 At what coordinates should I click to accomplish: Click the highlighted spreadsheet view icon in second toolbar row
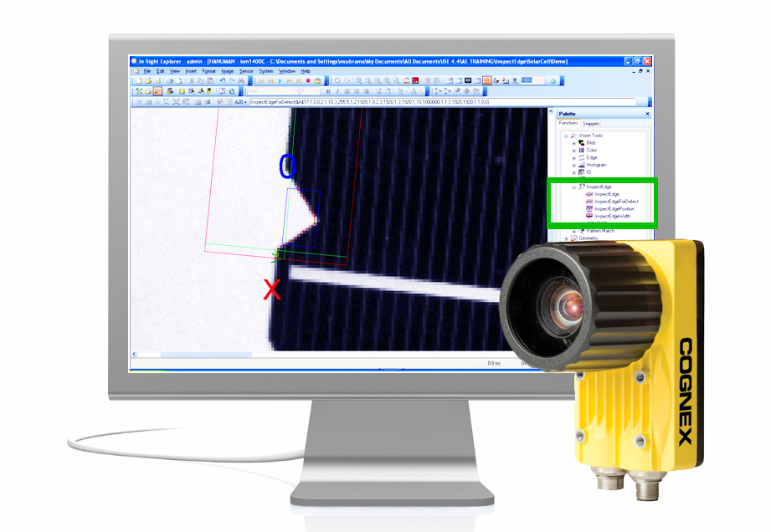[157, 91]
